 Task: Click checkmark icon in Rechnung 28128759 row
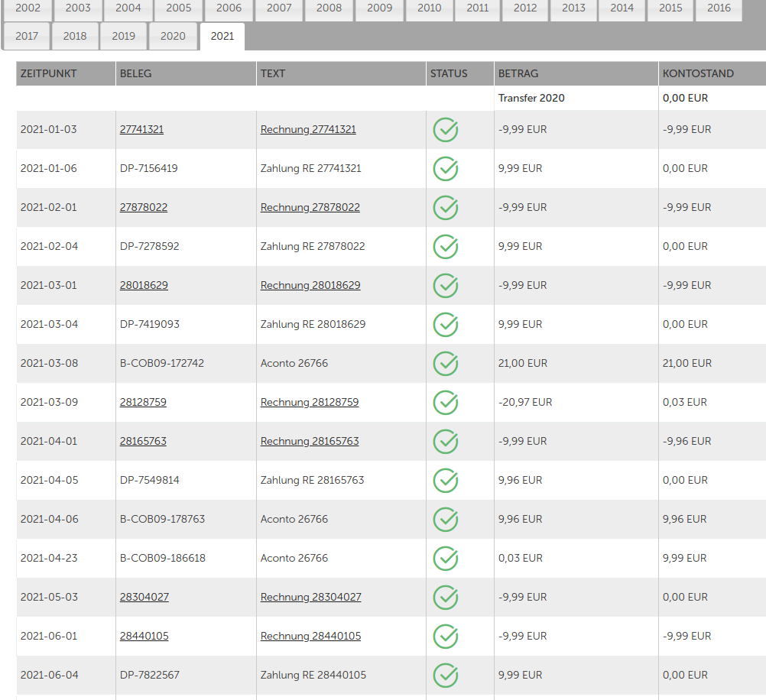pos(446,403)
